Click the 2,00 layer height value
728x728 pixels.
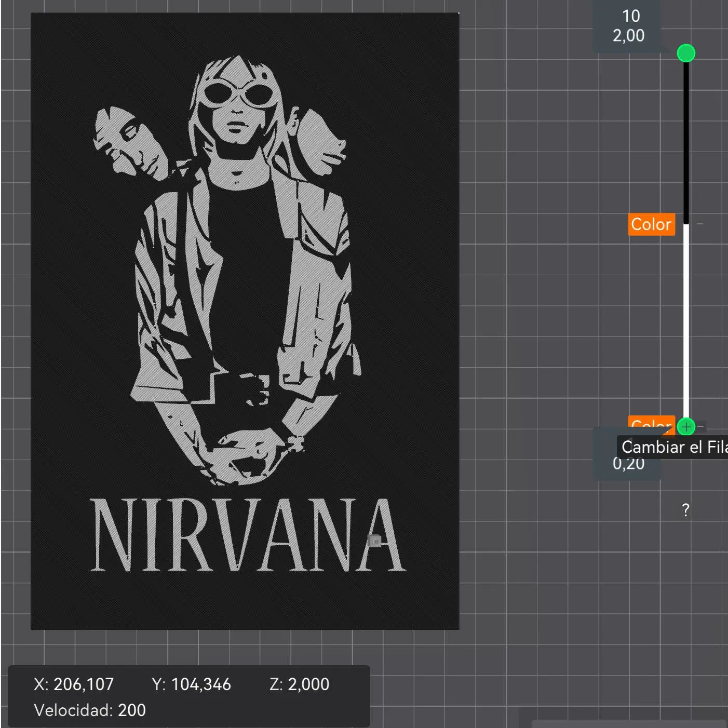(628, 36)
